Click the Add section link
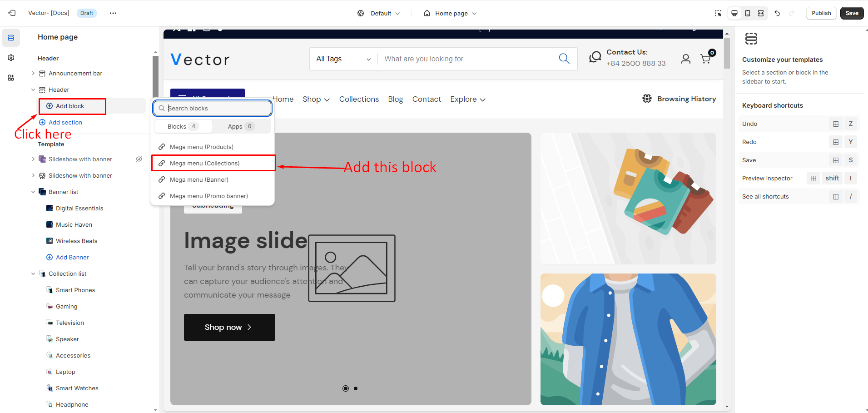Image resolution: width=868 pixels, height=413 pixels. [65, 122]
